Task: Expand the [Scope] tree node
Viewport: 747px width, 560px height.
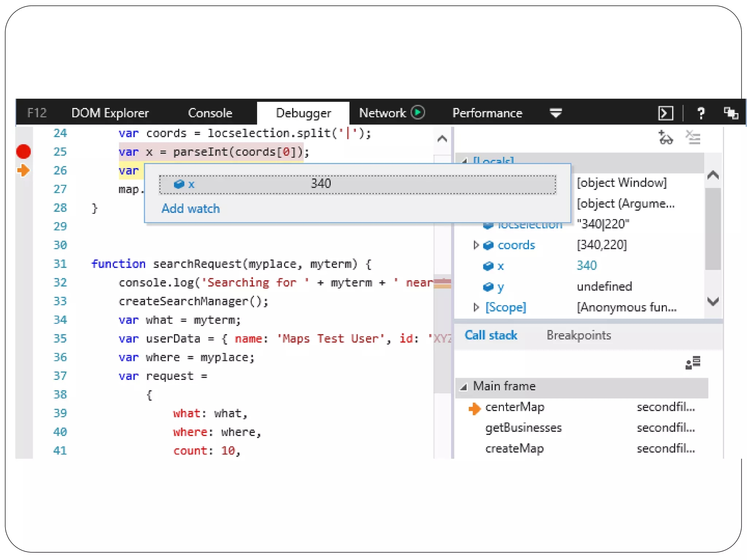Action: (476, 307)
